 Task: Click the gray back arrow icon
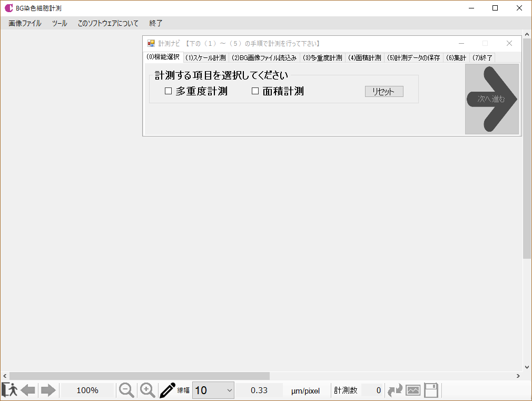coord(28,390)
